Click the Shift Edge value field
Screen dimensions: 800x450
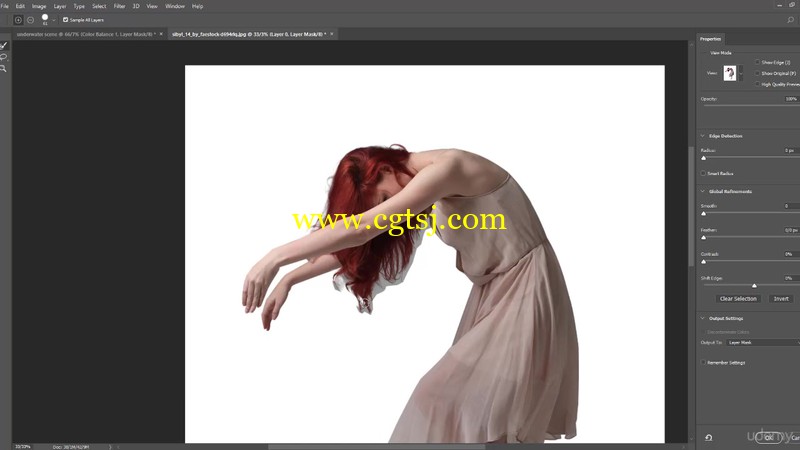point(790,278)
